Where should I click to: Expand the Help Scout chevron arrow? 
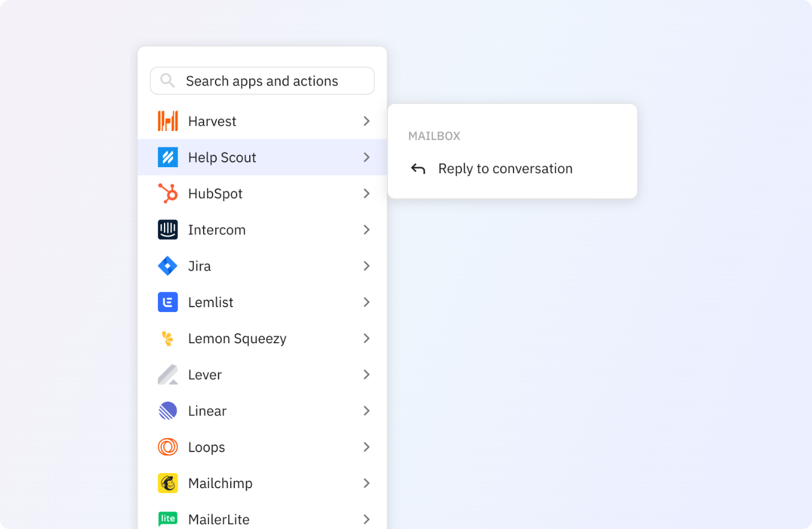coord(366,157)
